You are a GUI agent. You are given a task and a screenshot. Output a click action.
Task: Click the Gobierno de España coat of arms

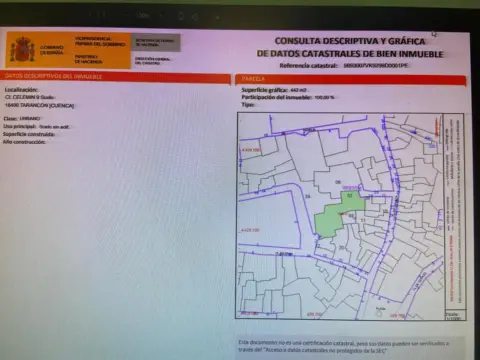[x=22, y=50]
